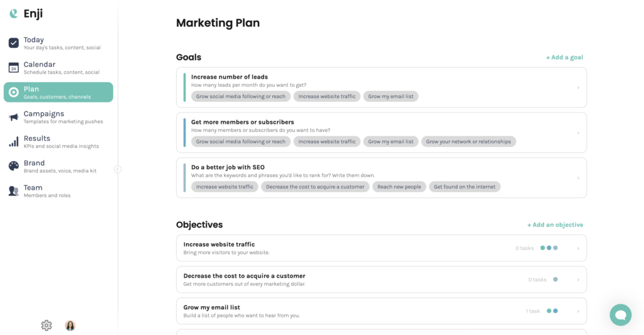Click the user profile avatar
This screenshot has width=644, height=335.
pos(70,326)
